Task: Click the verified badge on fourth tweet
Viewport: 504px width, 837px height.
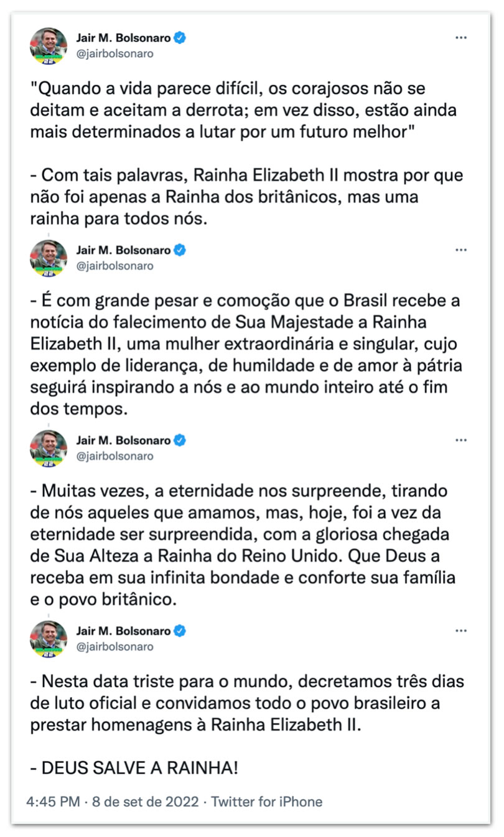Action: (x=180, y=631)
